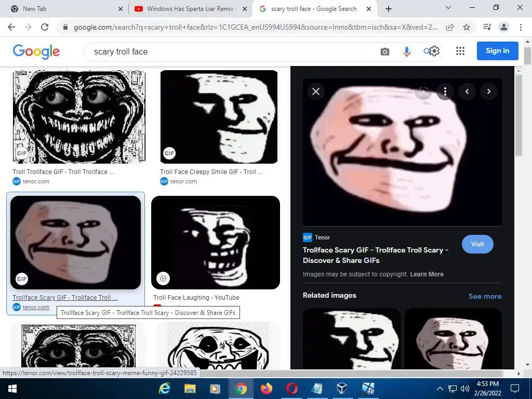This screenshot has width=532, height=399.
Task: Show the previous image in the preview
Action: (467, 91)
